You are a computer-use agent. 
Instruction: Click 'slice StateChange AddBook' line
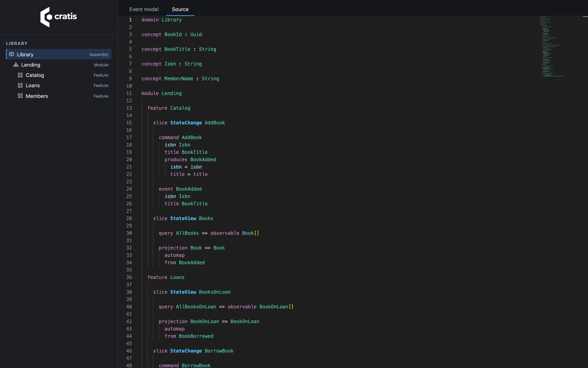189,123
